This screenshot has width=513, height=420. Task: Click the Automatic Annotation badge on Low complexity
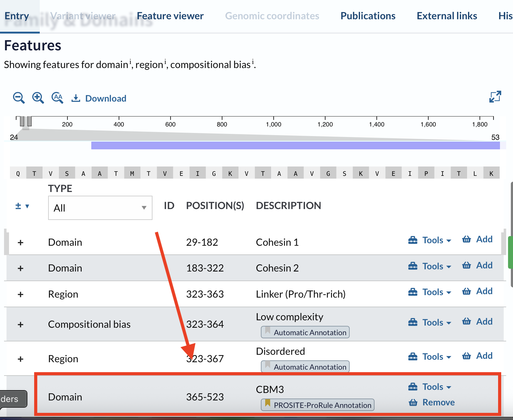tap(305, 332)
